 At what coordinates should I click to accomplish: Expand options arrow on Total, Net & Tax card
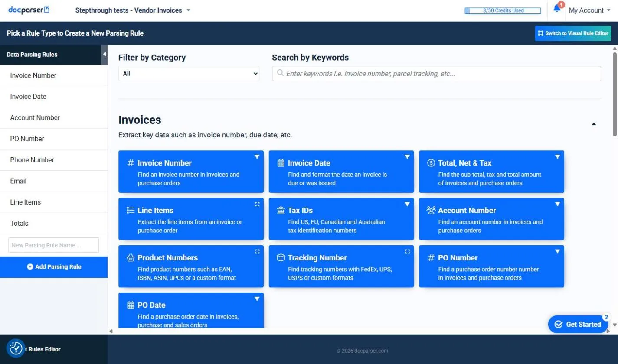tap(557, 157)
